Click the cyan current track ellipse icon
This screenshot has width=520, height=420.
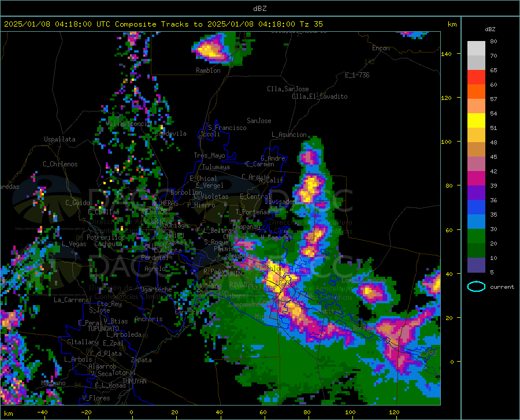[x=476, y=287]
